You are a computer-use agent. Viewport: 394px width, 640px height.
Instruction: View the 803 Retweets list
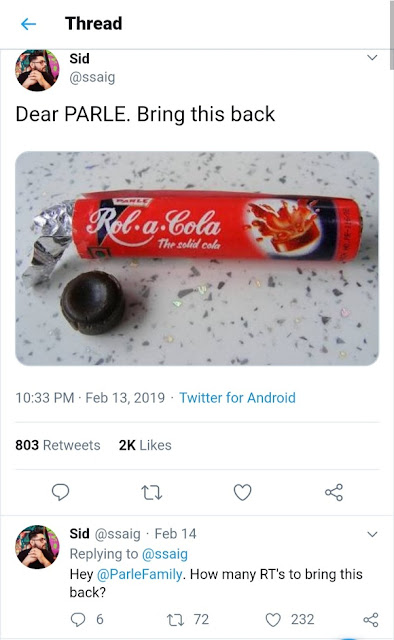coord(58,445)
